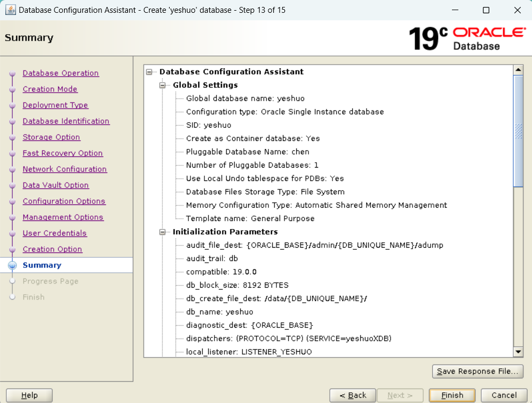532x403 pixels.
Task: Select the db_create_file_dest parameter row
Action: (x=276, y=299)
